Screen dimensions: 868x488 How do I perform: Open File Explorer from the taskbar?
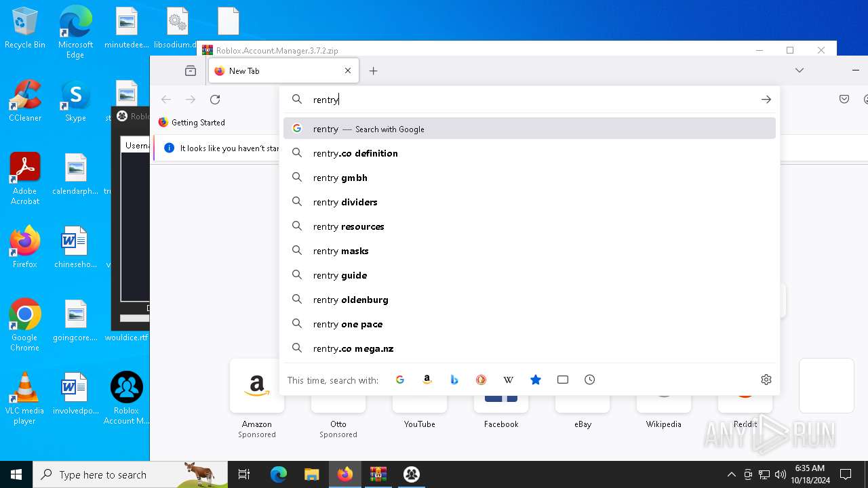click(x=311, y=474)
